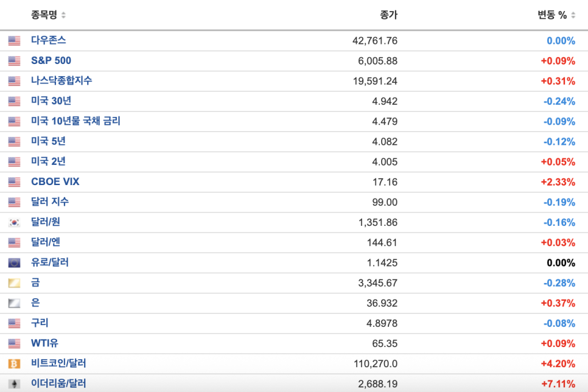Select the 99.00 dollar index value
Viewport: 588px width, 392px height.
[385, 203]
